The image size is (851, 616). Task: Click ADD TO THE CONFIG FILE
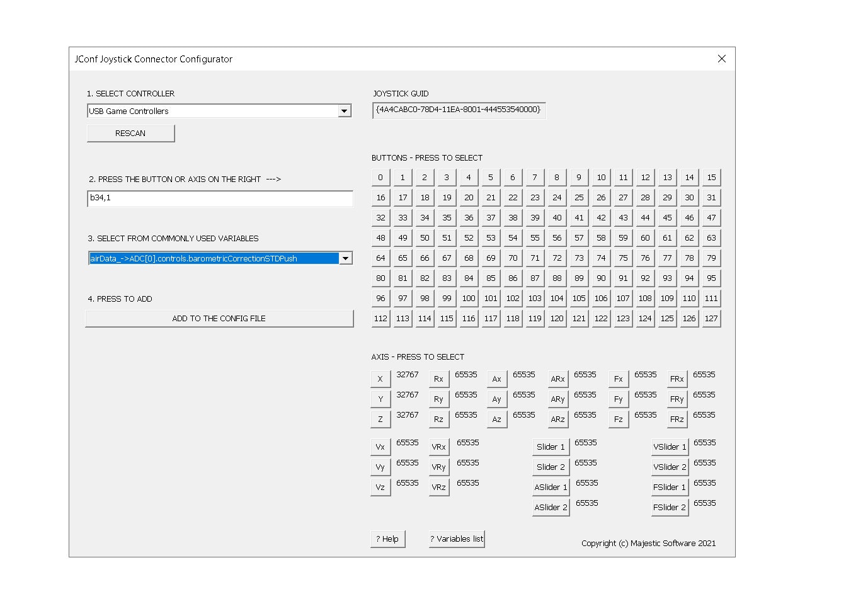(219, 319)
